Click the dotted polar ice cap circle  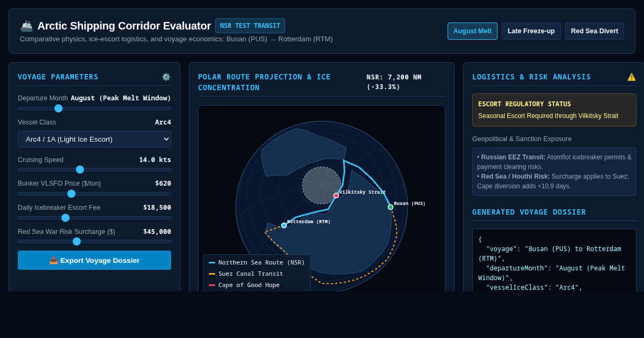tap(321, 185)
